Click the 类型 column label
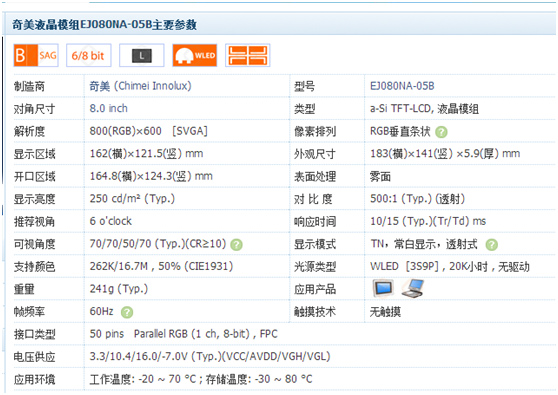The height and width of the screenshot is (395, 558). (304, 109)
